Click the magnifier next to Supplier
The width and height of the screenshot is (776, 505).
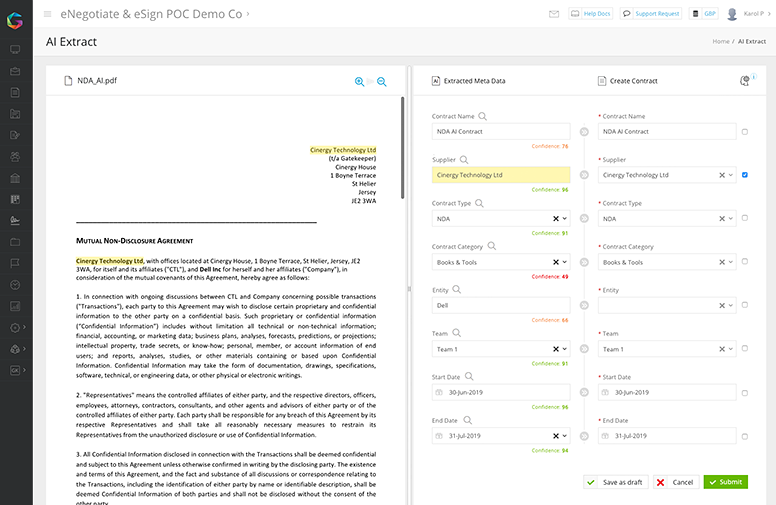pyautogui.click(x=464, y=160)
